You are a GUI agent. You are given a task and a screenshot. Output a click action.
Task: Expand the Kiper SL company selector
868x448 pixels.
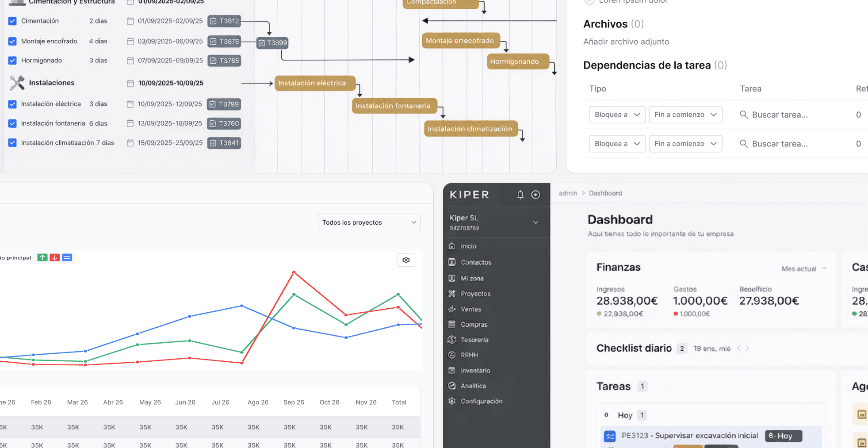[535, 222]
